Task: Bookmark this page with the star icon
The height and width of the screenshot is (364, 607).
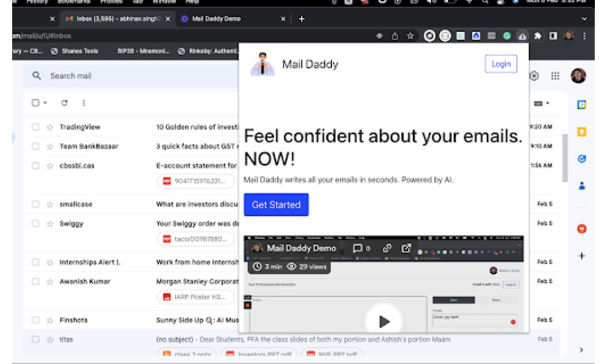Action: pyautogui.click(x=410, y=36)
